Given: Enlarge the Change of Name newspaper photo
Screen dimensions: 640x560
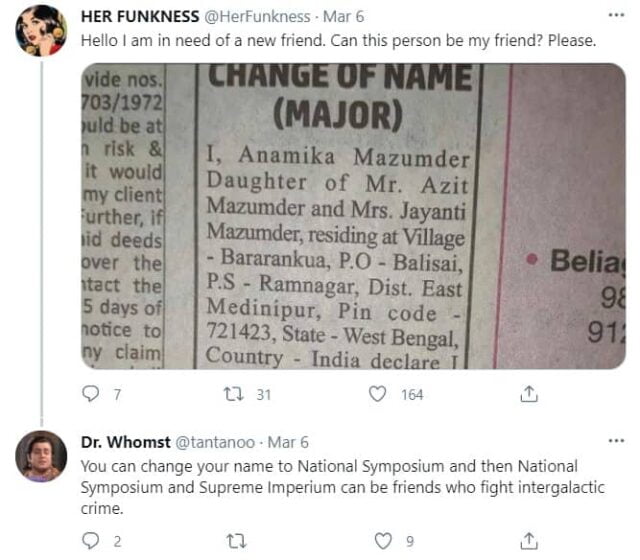Looking at the screenshot, I should (x=353, y=216).
